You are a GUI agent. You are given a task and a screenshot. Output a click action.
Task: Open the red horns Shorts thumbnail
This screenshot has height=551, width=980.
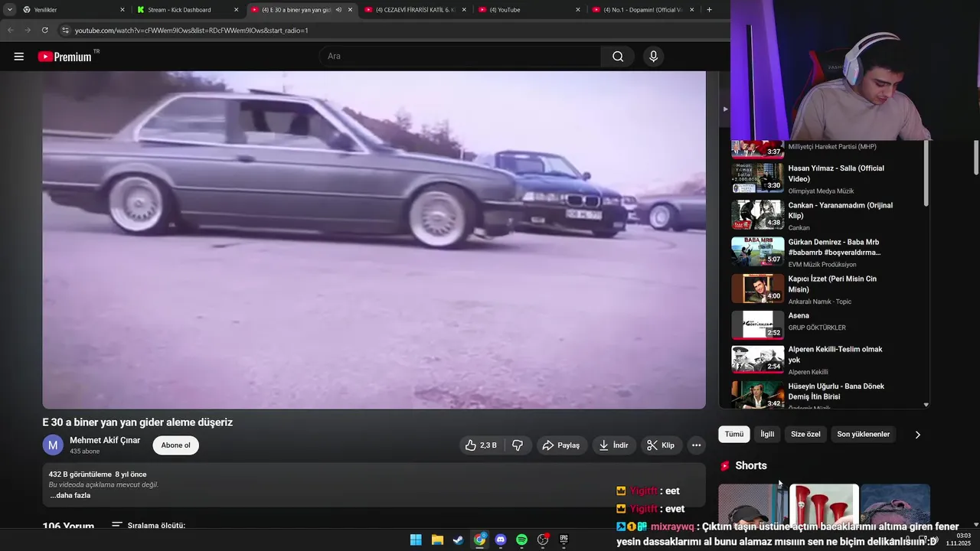[824, 505]
